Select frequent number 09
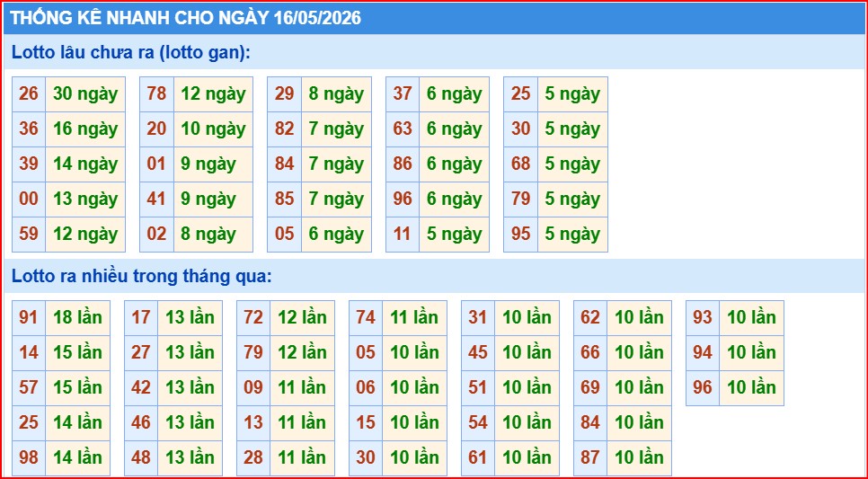Image resolution: width=868 pixels, height=479 pixels. click(253, 387)
